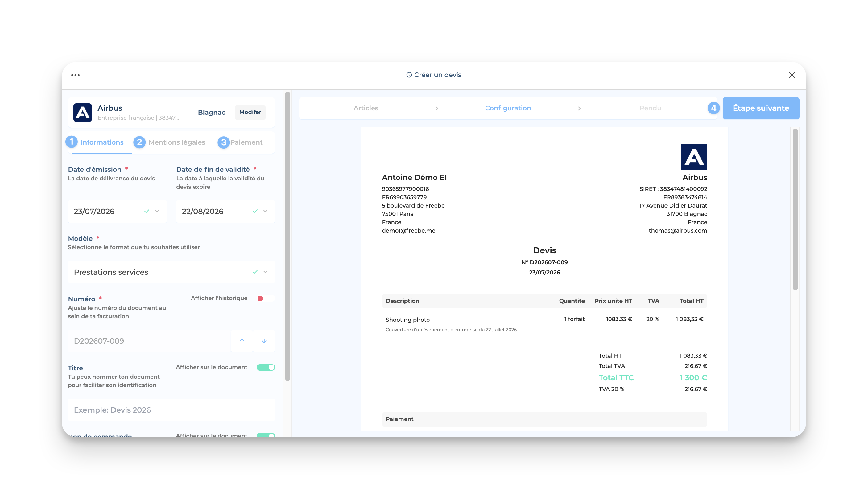Viewport: 868px width, 499px height.
Task: Decrement quote number with down arrow
Action: (x=264, y=341)
